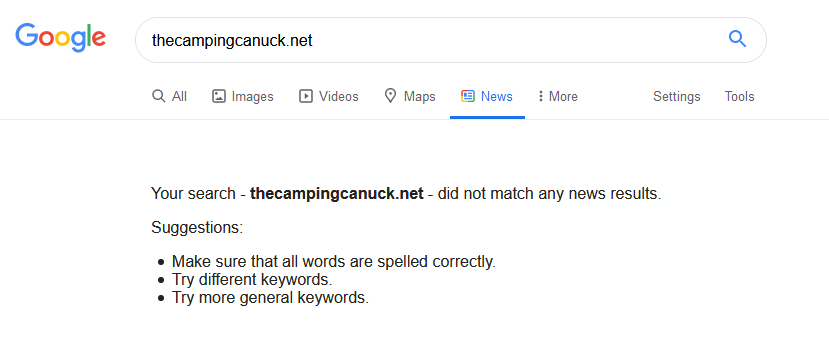
Task: Select the News tab label
Action: click(496, 96)
